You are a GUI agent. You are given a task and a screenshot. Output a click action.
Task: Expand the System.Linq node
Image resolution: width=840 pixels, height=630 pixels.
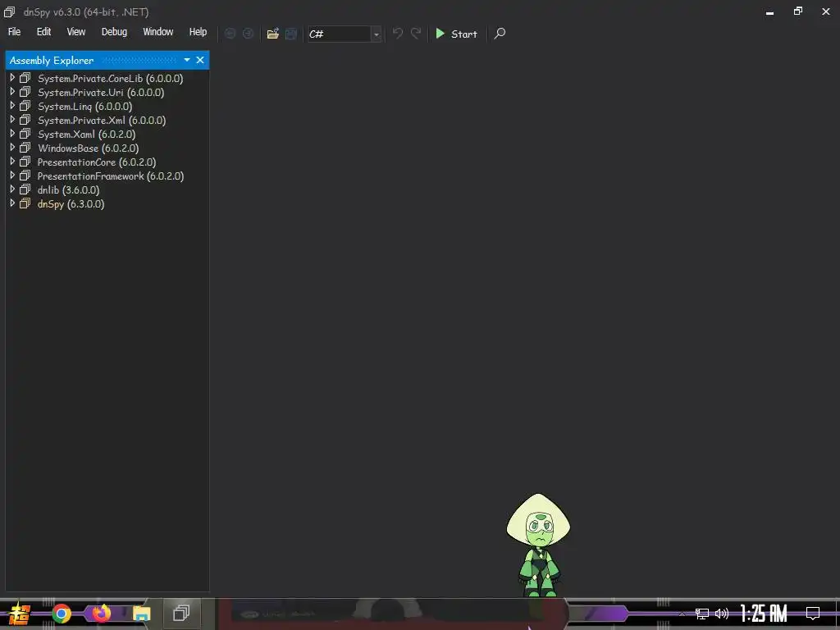coord(12,106)
